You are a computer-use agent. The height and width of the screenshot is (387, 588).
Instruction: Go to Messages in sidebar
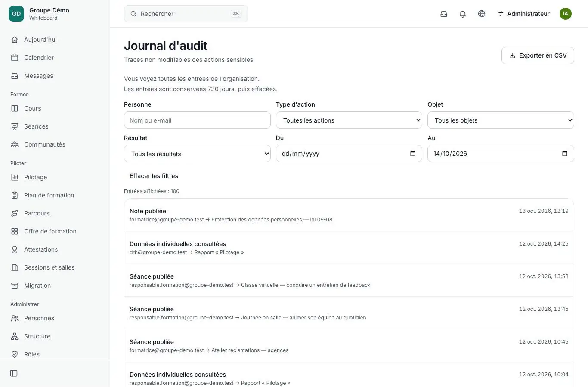coord(55,76)
